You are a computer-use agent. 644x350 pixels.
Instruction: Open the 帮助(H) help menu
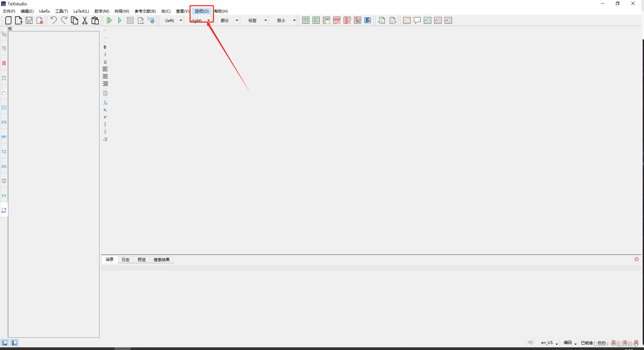[x=221, y=11]
